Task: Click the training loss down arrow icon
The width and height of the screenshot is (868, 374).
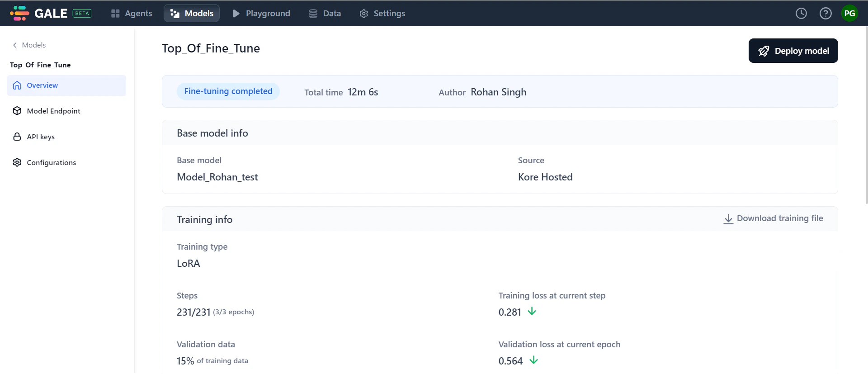Action: 532,311
